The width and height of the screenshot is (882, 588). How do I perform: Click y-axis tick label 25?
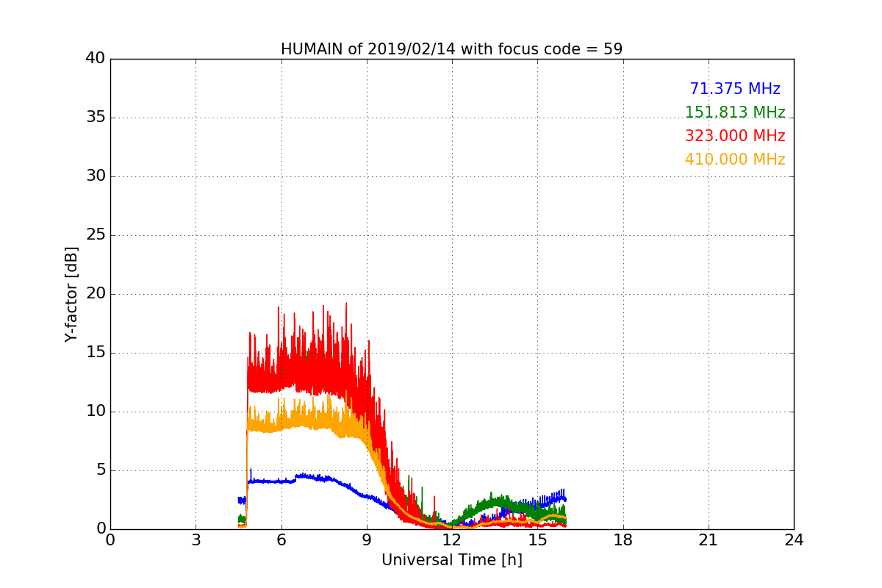pyautogui.click(x=96, y=235)
